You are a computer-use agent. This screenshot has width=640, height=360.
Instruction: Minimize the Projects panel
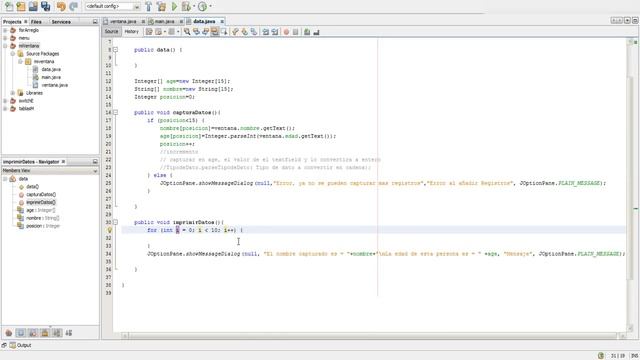click(x=95, y=22)
